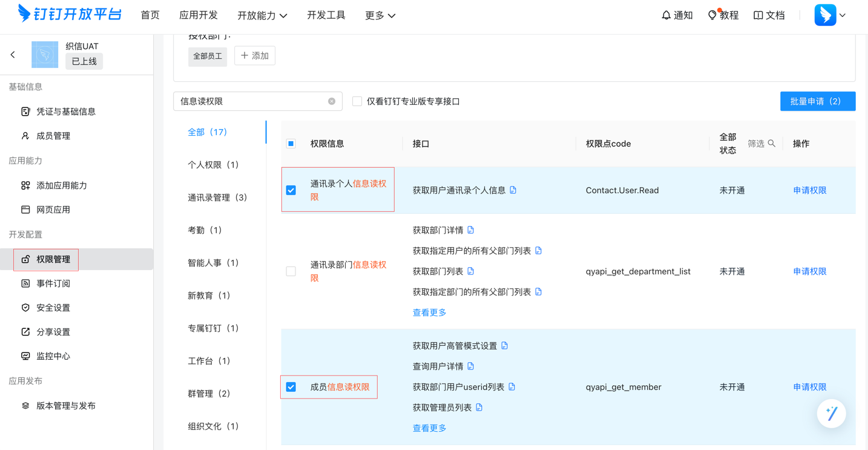Toggle the select-all checkbox in table header
This screenshot has height=450, width=868.
click(x=291, y=144)
